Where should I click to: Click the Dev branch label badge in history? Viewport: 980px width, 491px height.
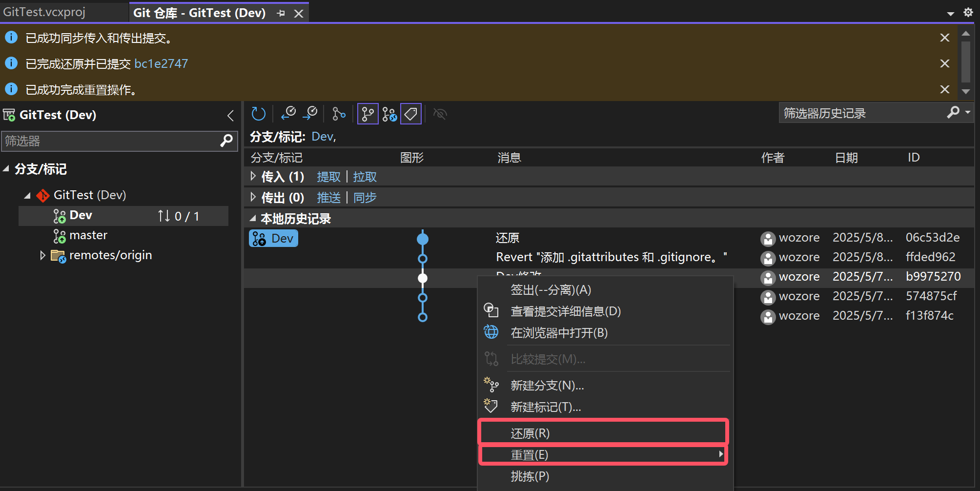[x=273, y=238]
